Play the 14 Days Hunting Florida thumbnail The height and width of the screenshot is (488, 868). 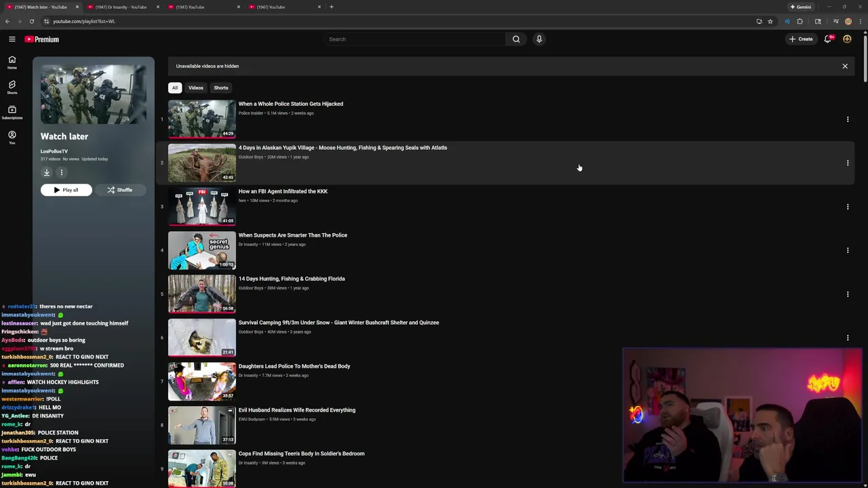[202, 294]
